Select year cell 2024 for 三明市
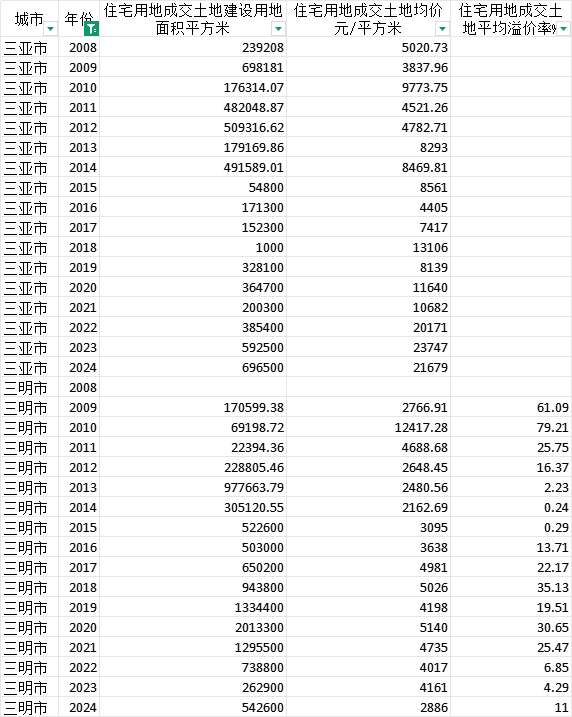Viewport: 572px width, 717px height. (x=79, y=707)
